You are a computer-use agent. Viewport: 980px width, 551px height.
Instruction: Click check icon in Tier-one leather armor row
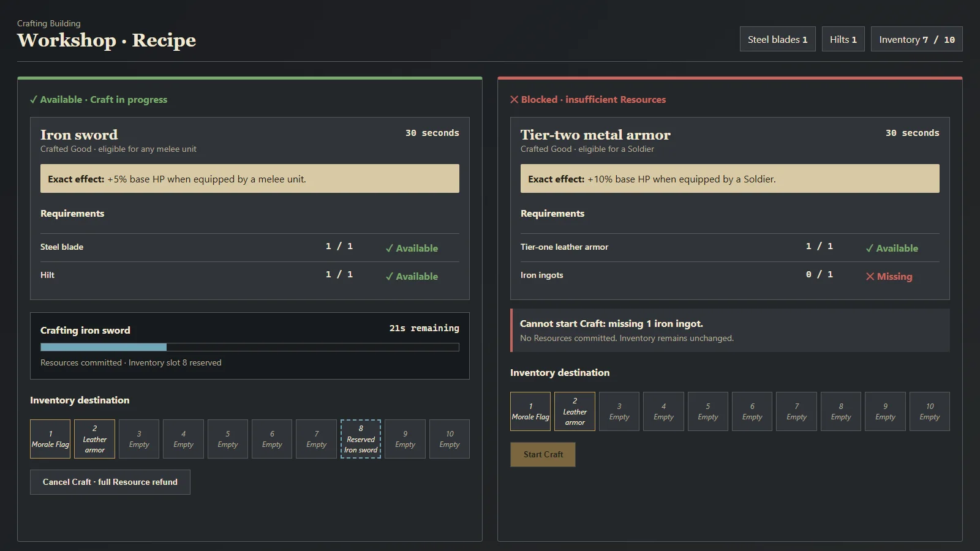point(870,249)
